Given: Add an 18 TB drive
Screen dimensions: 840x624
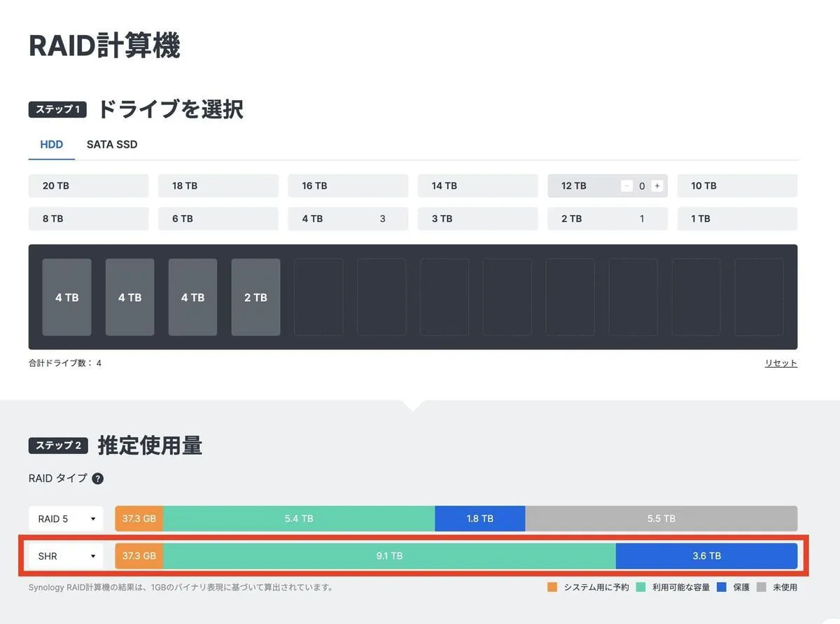Looking at the screenshot, I should tap(218, 186).
